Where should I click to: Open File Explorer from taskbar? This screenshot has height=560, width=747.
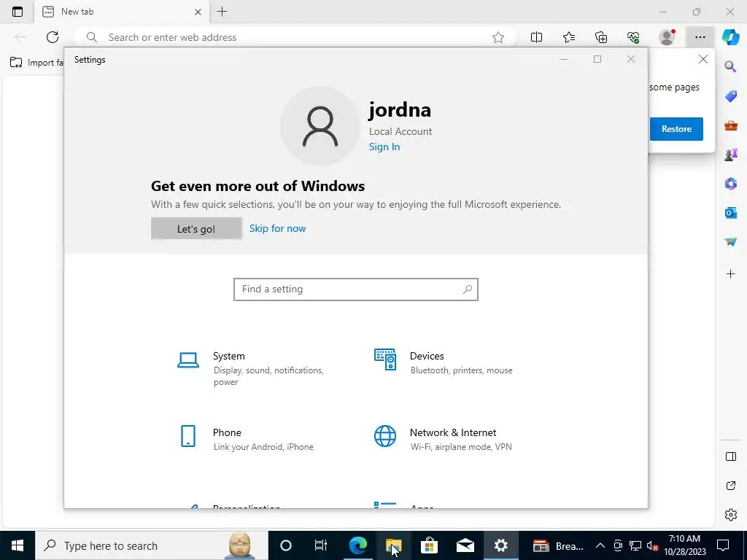pyautogui.click(x=393, y=545)
